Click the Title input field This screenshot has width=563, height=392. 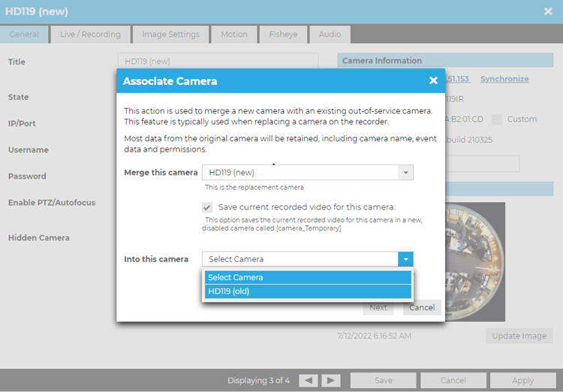click(218, 61)
